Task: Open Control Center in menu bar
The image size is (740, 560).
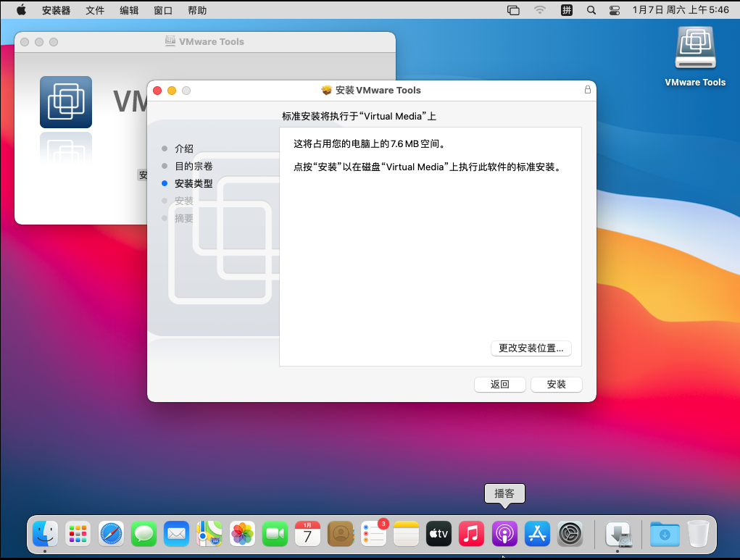Action: click(x=614, y=10)
